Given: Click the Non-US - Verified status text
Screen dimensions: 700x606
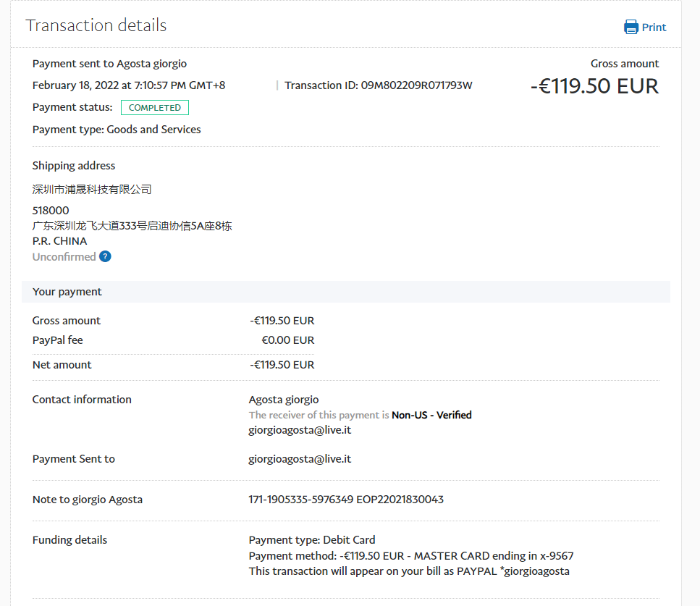Looking at the screenshot, I should click(431, 415).
